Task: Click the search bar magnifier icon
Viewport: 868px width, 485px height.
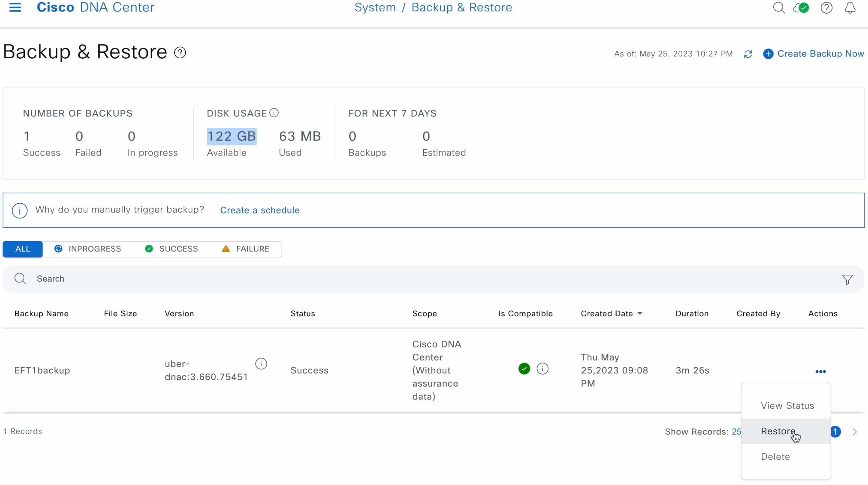Action: [20, 279]
